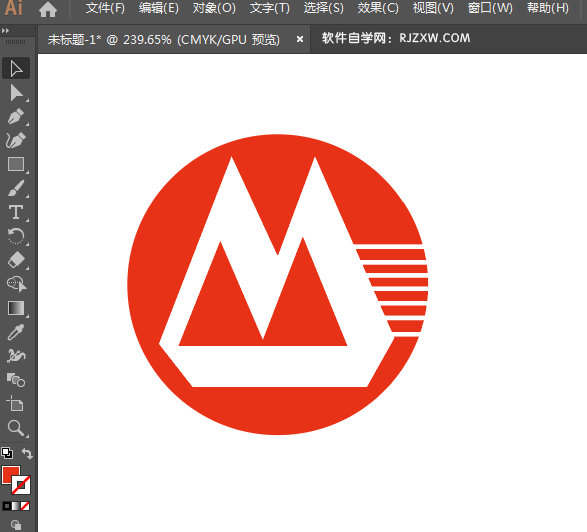Close the 未标题-1* document tab
Viewport: 587px width, 532px height.
(299, 39)
